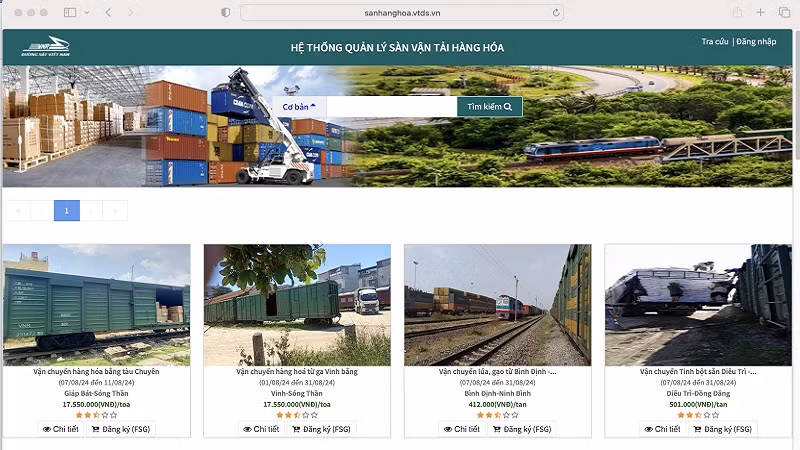This screenshot has width=800, height=450.
Task: Click the sanhanghoa.vtds.vn address bar
Action: pos(400,12)
